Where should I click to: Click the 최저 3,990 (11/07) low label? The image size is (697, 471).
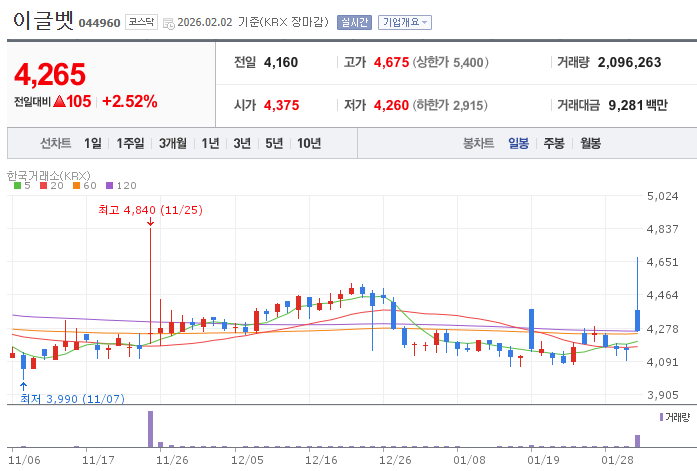coord(72,399)
